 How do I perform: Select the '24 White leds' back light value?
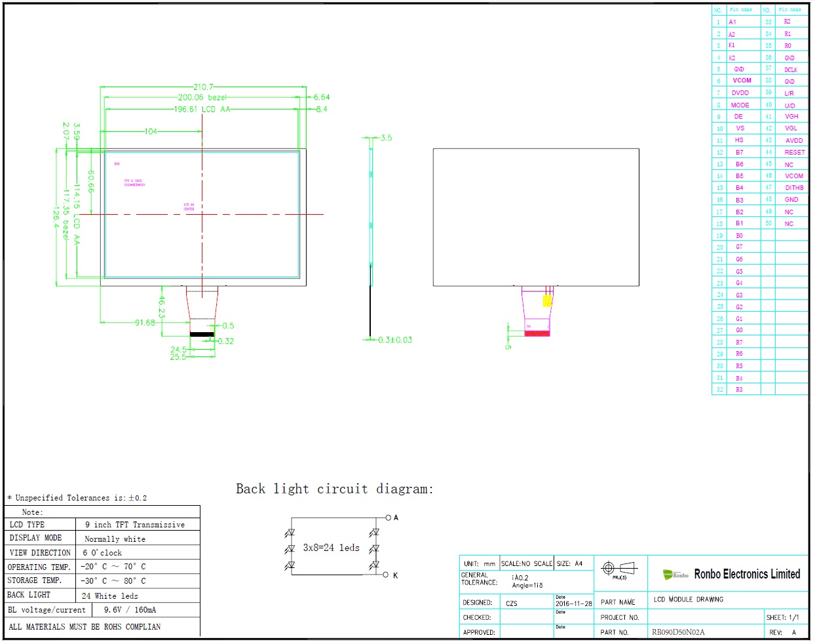click(x=110, y=596)
